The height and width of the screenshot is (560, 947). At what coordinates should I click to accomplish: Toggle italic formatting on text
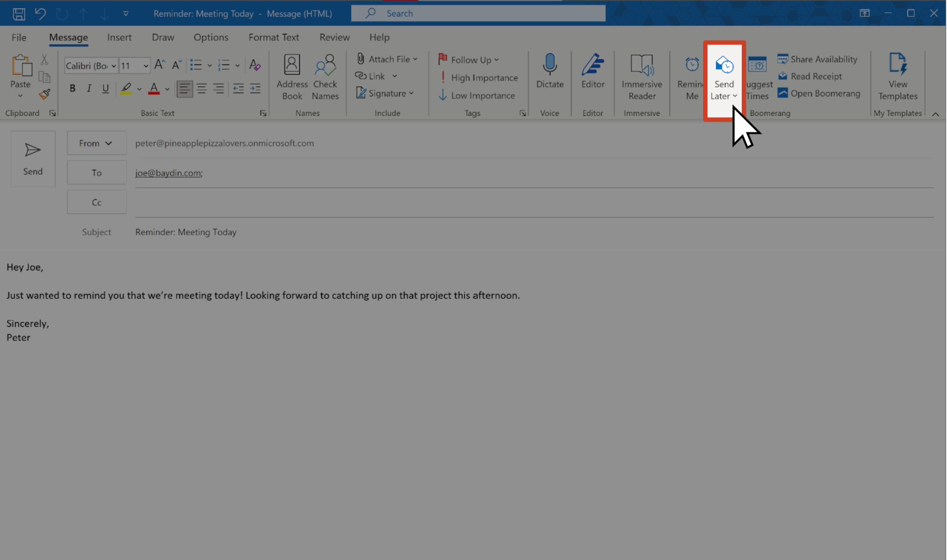pyautogui.click(x=89, y=89)
